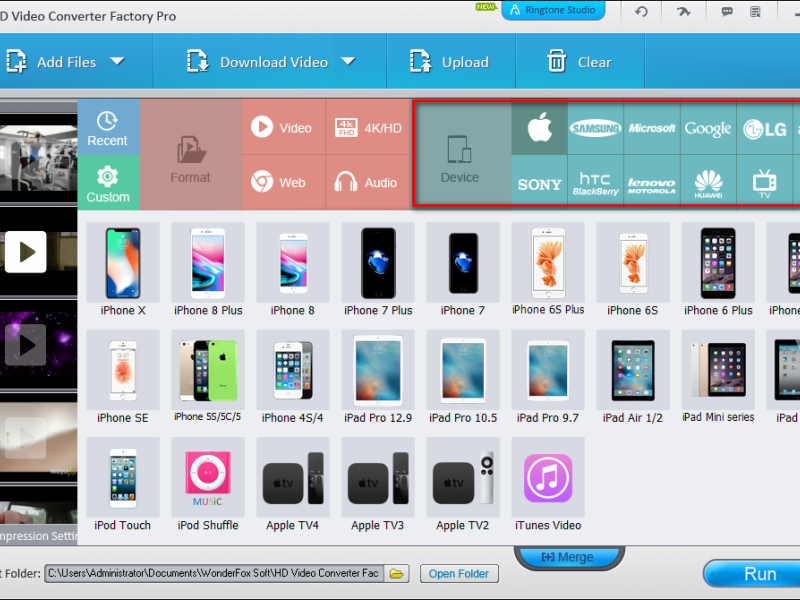
Task: Expand the Download Video dropdown arrow
Action: [x=348, y=61]
